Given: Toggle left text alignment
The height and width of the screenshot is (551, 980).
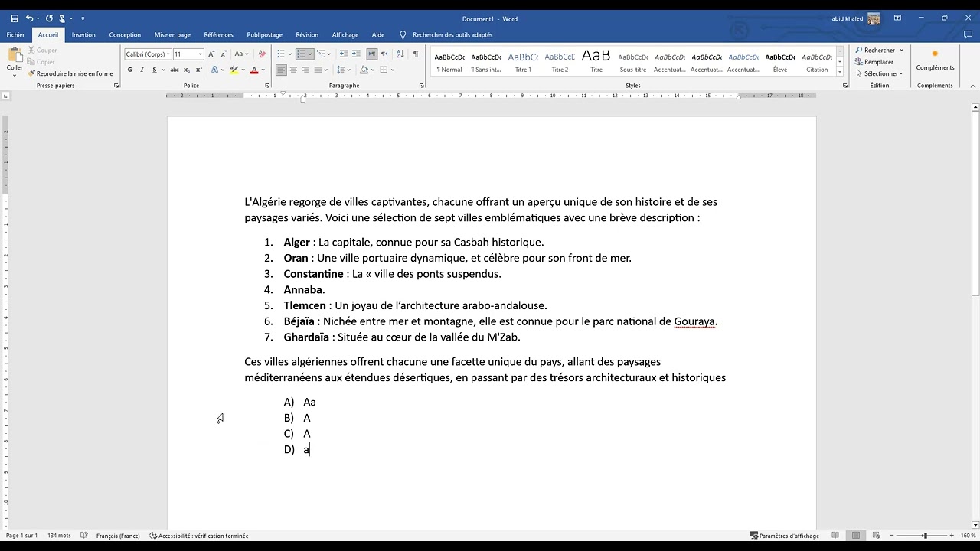Looking at the screenshot, I should pos(281,70).
